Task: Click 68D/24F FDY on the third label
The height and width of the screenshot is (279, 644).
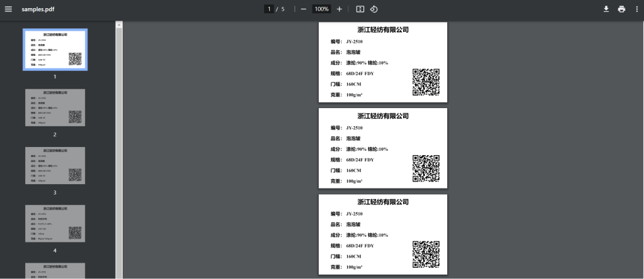Action: coord(360,246)
